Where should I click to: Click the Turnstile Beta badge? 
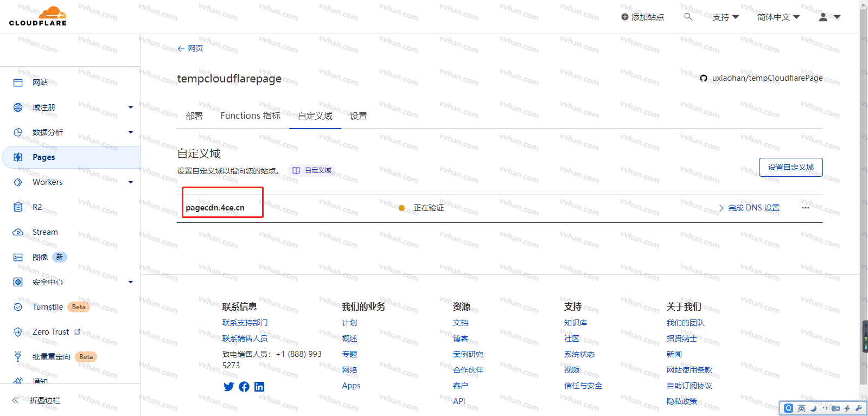coord(79,307)
